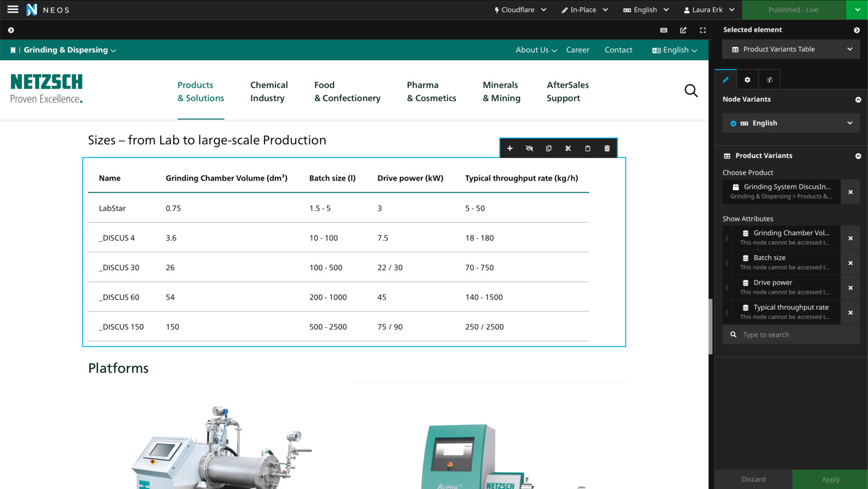Go to the Career page
The width and height of the screenshot is (868, 489).
[x=577, y=50]
